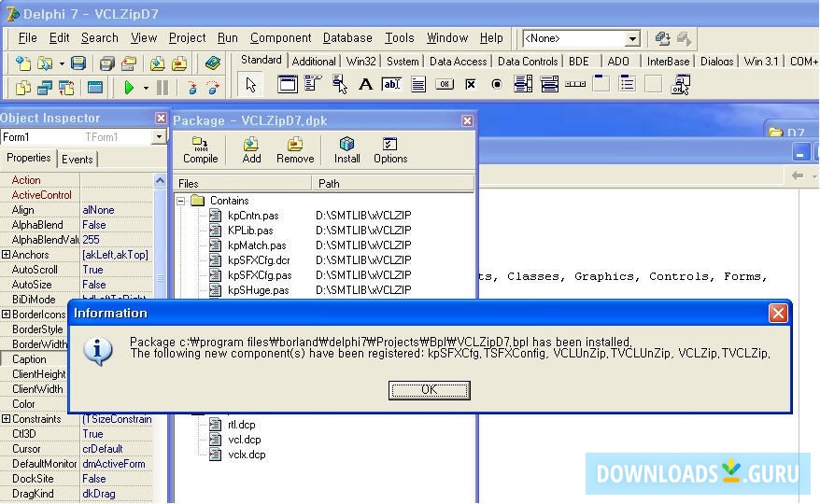Viewport: 820px width, 504px height.
Task: Click the Install package button
Action: (x=346, y=150)
